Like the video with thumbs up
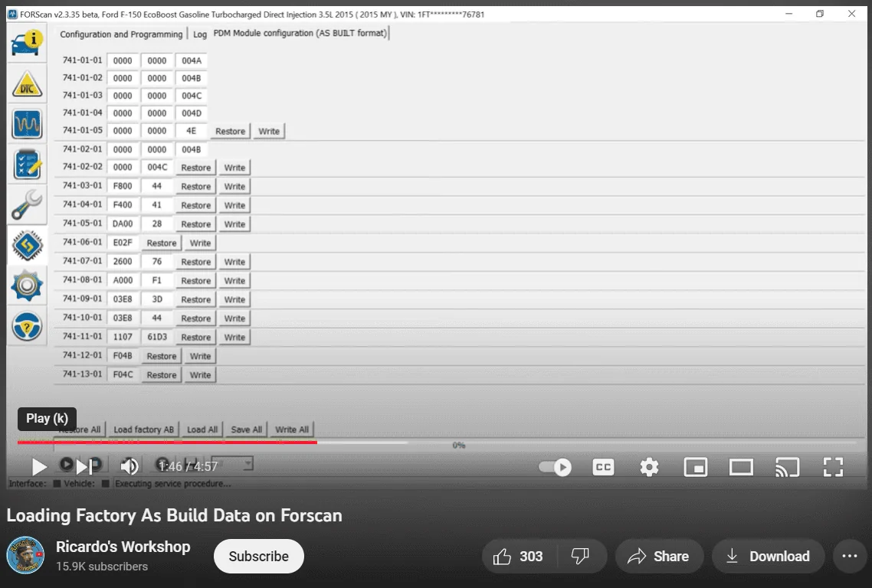Image resolution: width=872 pixels, height=588 pixels. (518, 557)
